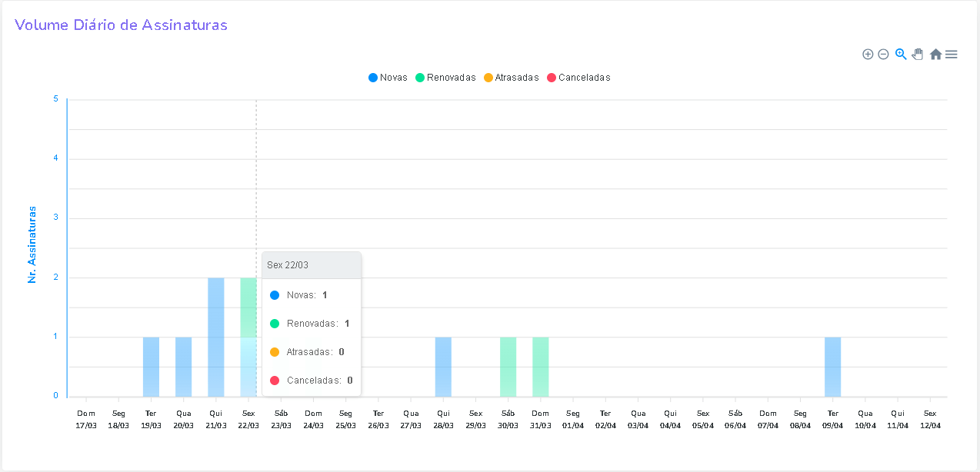The width and height of the screenshot is (980, 472).
Task: Click the Novas: 1 tooltip row
Action: [312, 295]
